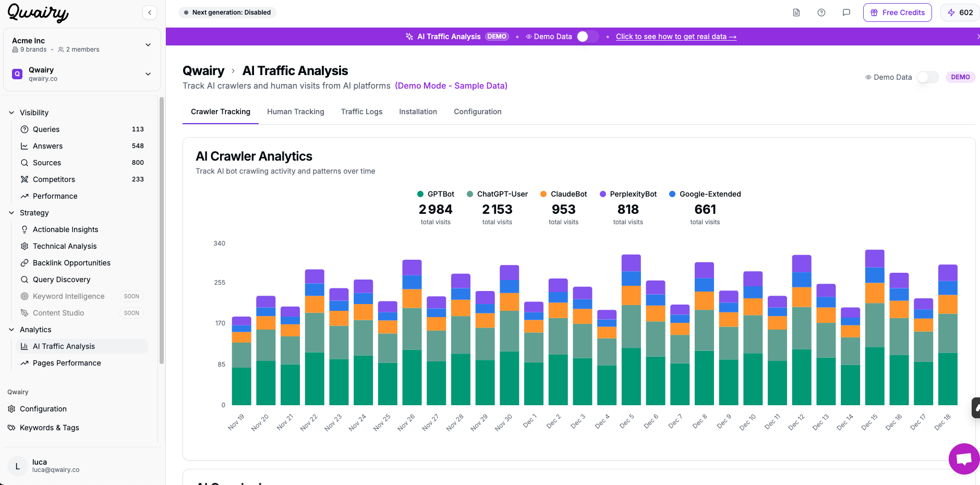The height and width of the screenshot is (485, 980).
Task: Open Actionable Insights in the sidebar
Action: (82, 229)
